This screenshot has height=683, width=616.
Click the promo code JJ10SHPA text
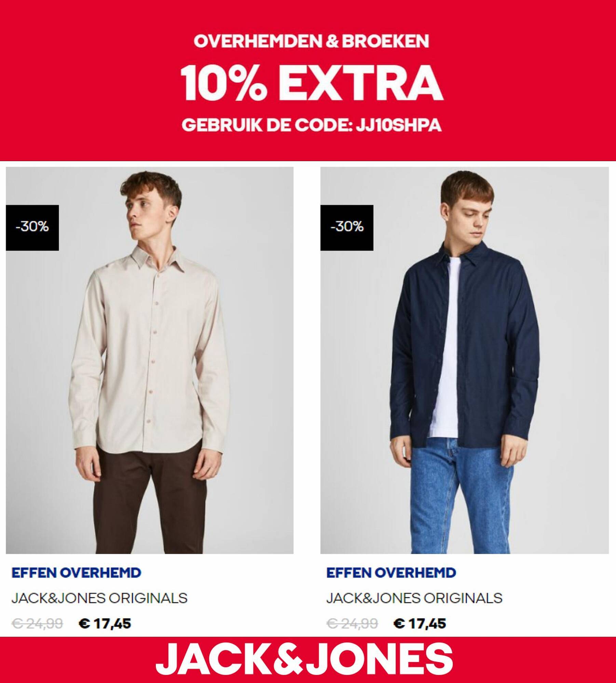click(x=399, y=125)
